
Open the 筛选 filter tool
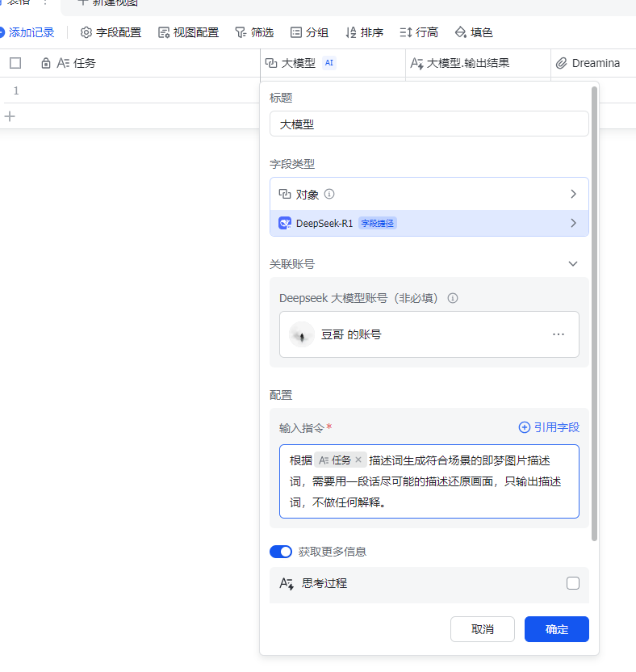point(254,32)
